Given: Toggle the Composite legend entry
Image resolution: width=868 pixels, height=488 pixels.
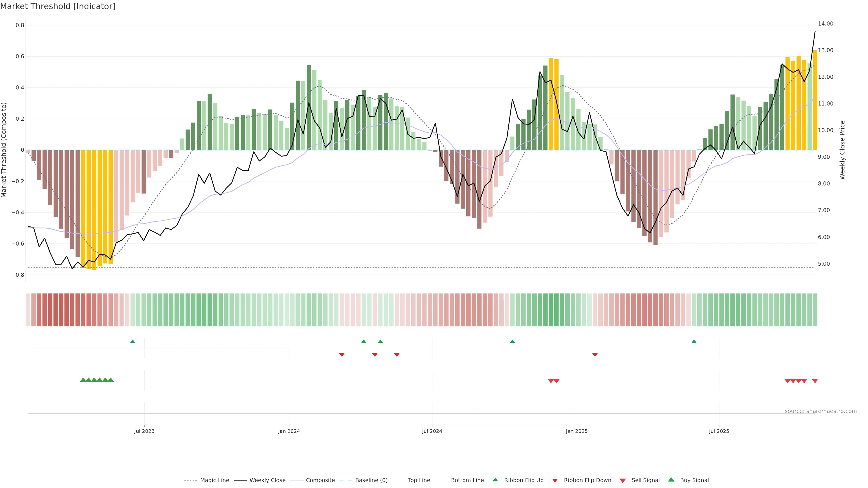Looking at the screenshot, I should pos(320,480).
